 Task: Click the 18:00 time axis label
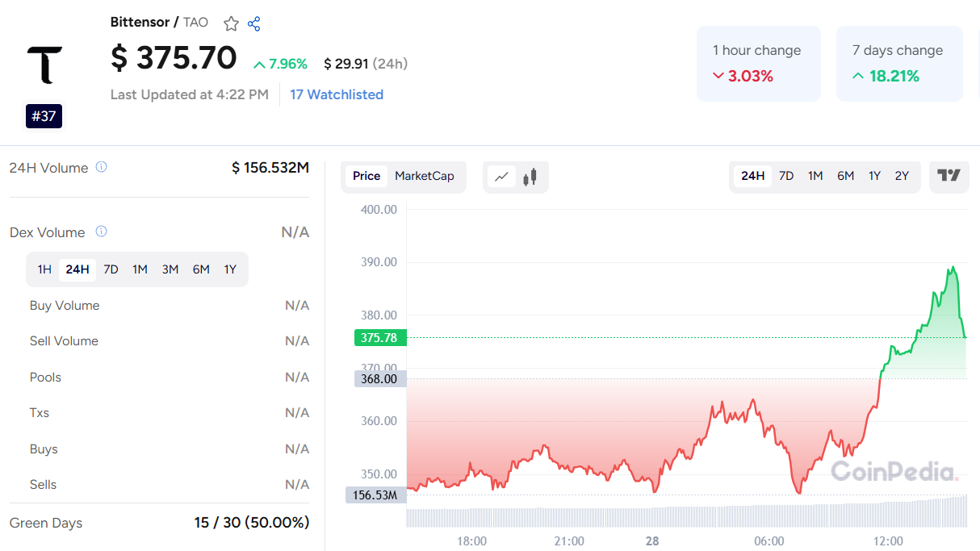tap(471, 541)
